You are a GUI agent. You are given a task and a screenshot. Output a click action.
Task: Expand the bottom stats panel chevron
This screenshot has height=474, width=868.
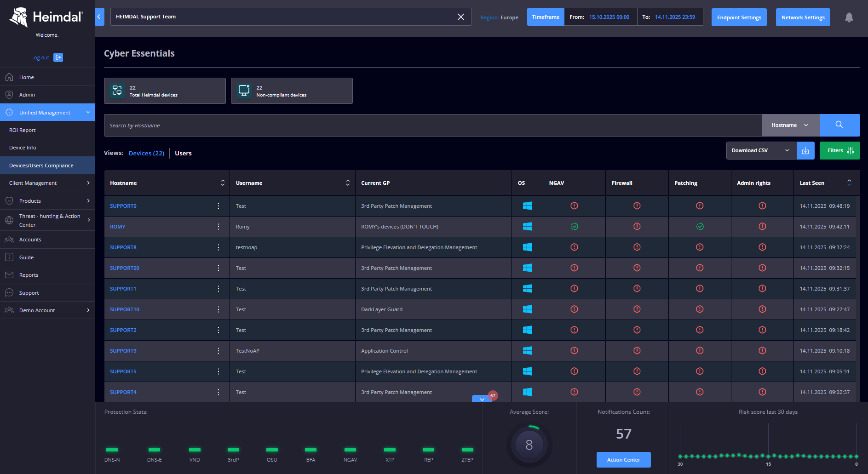click(482, 399)
